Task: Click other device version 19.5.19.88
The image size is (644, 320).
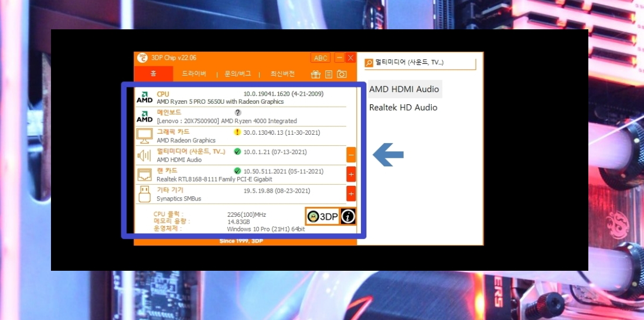Action: coord(277,190)
